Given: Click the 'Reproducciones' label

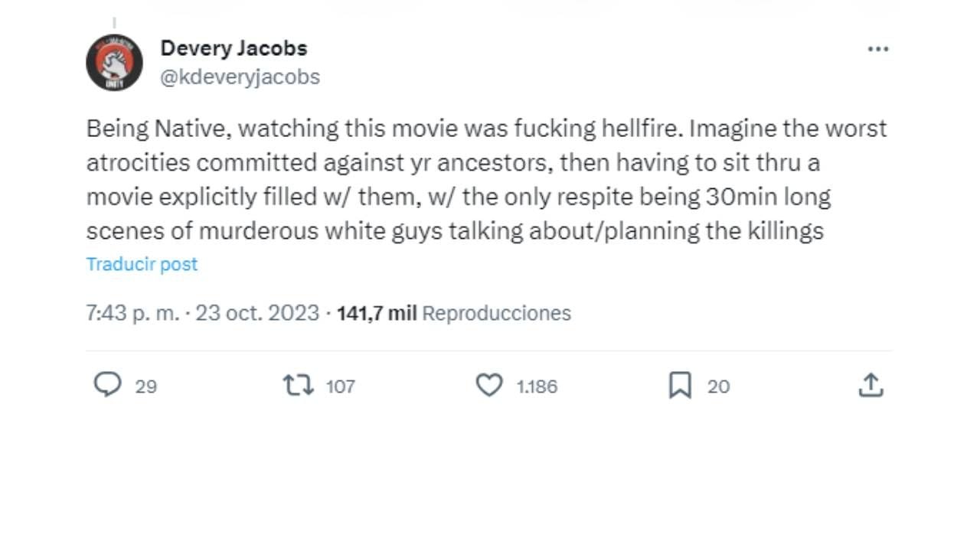Looking at the screenshot, I should (x=496, y=313).
